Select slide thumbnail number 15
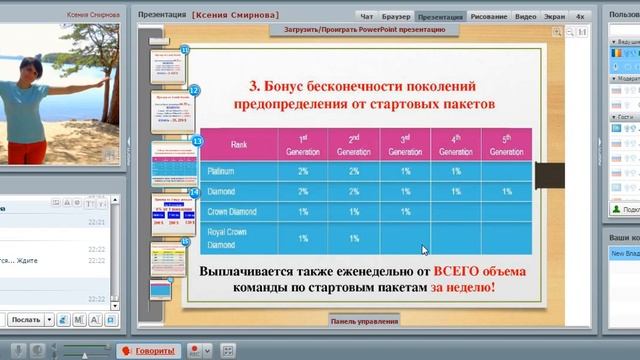Viewport: 640px width, 360px height. point(168,260)
